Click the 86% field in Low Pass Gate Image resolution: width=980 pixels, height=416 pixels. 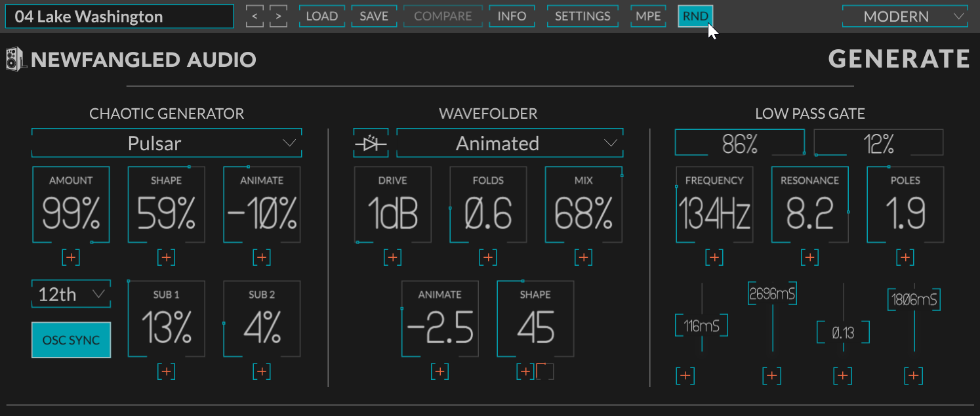(740, 142)
